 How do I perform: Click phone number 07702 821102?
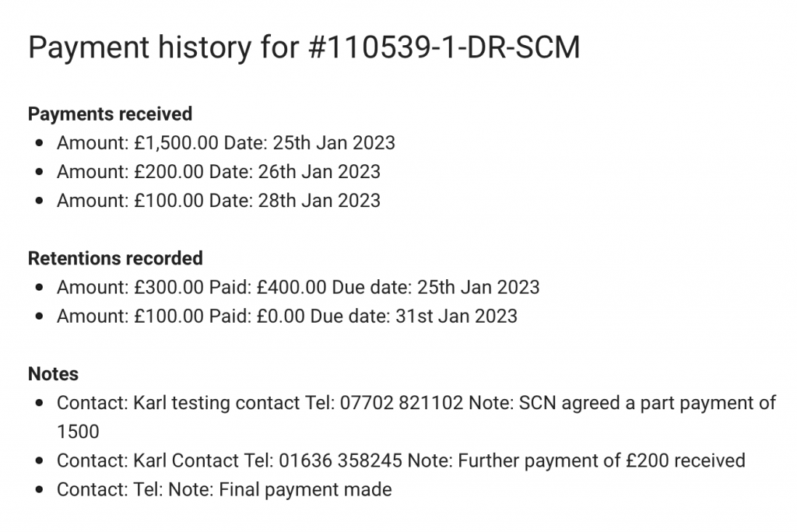(x=404, y=403)
